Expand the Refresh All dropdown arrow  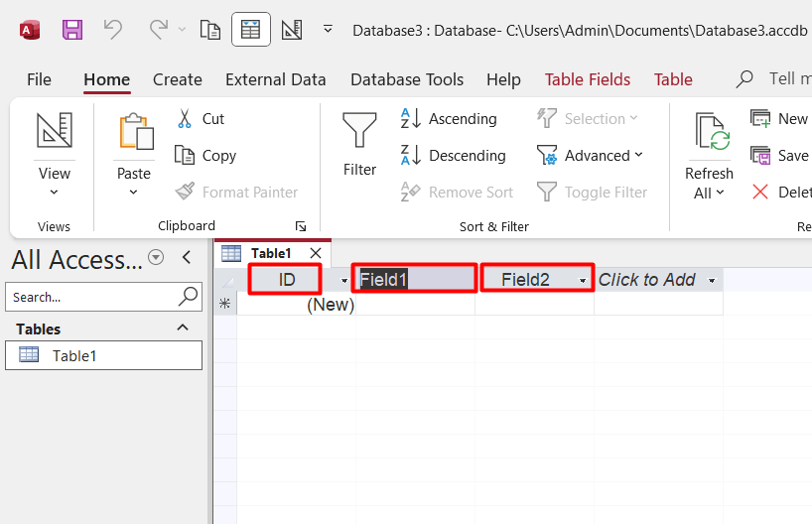click(x=720, y=194)
